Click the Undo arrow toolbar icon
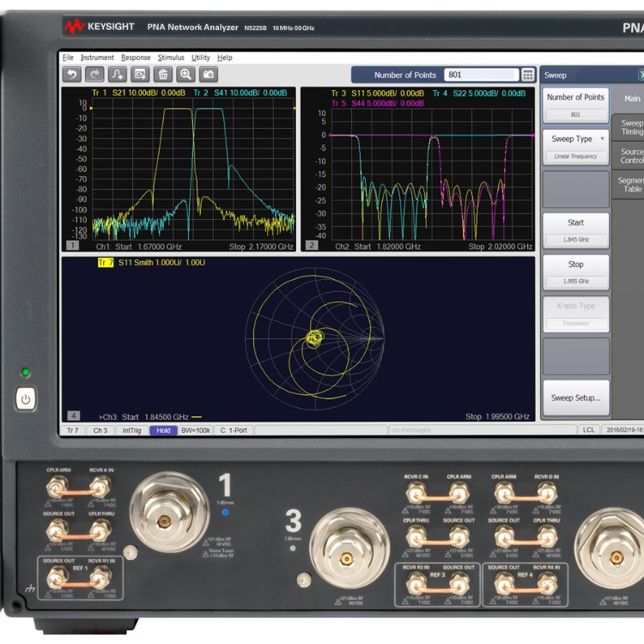The width and height of the screenshot is (644, 644). pyautogui.click(x=72, y=75)
